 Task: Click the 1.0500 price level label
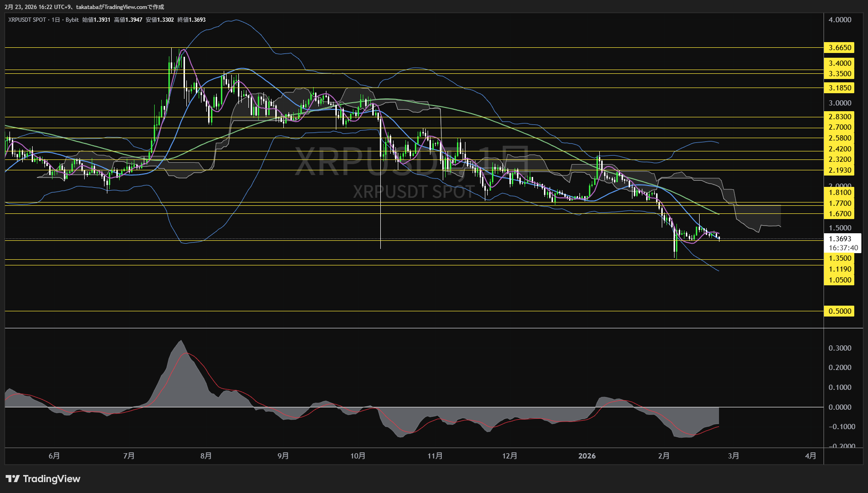tap(840, 280)
